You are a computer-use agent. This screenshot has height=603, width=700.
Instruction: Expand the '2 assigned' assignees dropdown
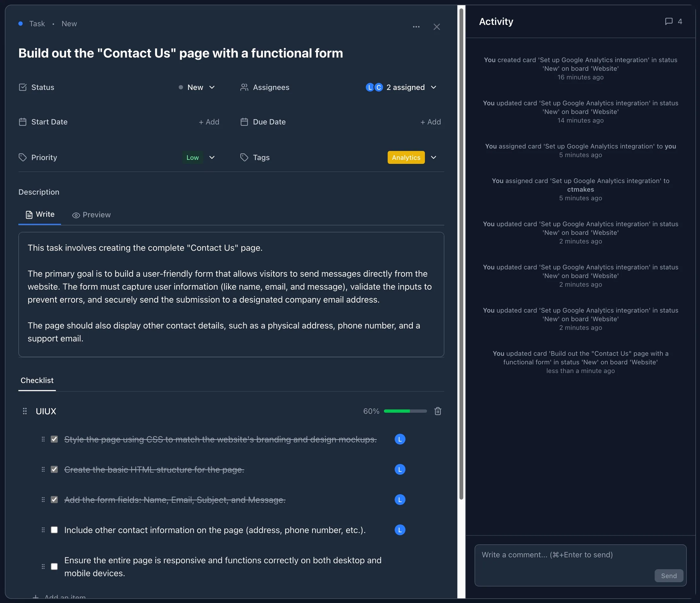[401, 87]
